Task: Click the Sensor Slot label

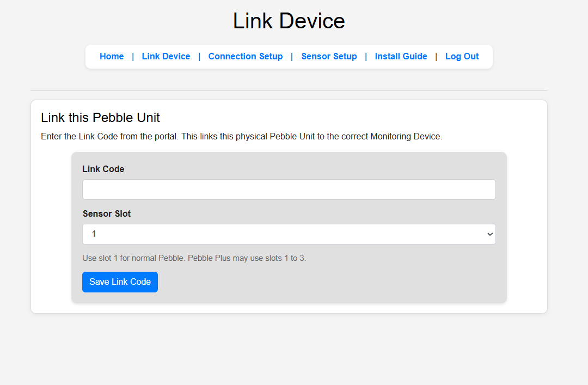Action: (106, 213)
